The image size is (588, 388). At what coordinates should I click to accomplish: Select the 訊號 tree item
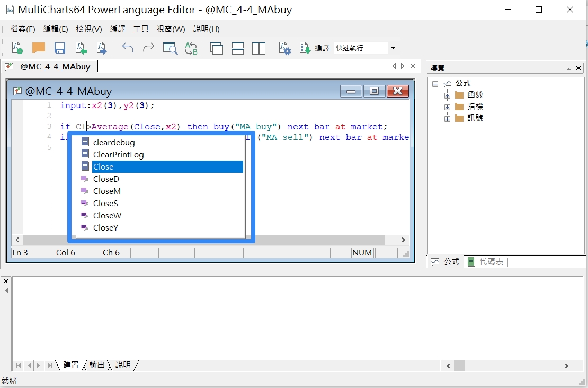(475, 118)
